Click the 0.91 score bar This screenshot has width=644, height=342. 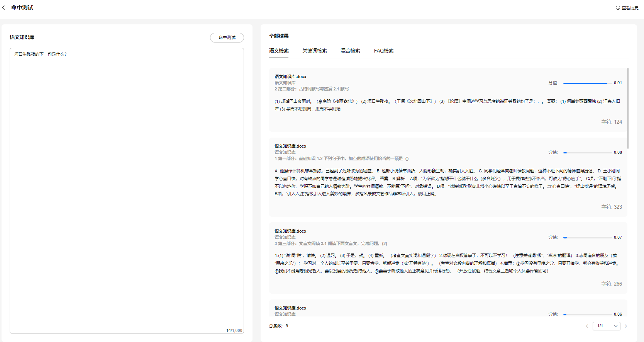pyautogui.click(x=585, y=83)
